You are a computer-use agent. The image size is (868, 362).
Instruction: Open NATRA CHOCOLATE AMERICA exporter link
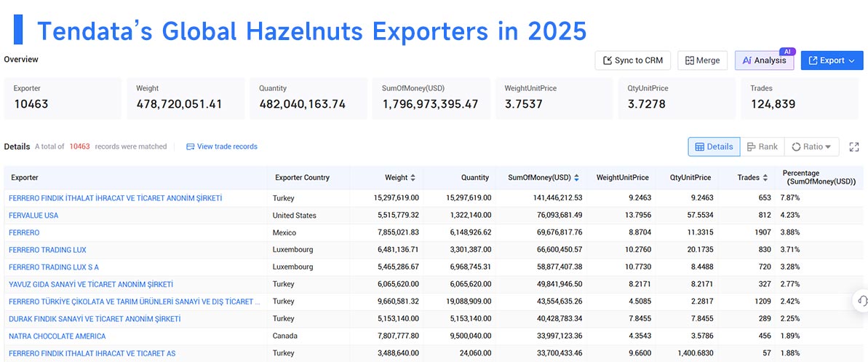click(57, 336)
